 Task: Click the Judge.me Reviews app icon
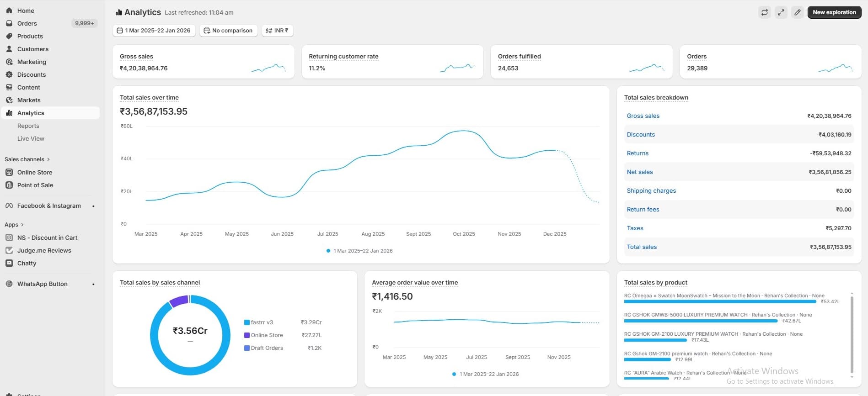click(x=9, y=250)
